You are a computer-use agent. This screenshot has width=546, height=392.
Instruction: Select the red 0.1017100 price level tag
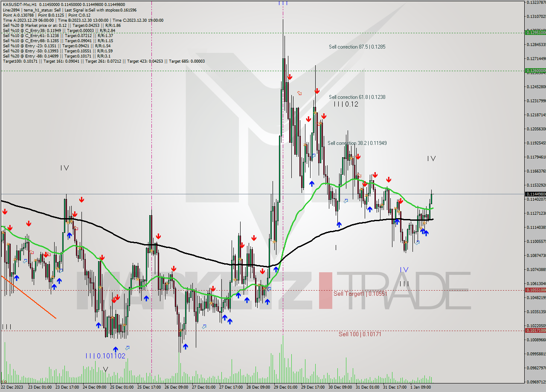click(x=535, y=331)
